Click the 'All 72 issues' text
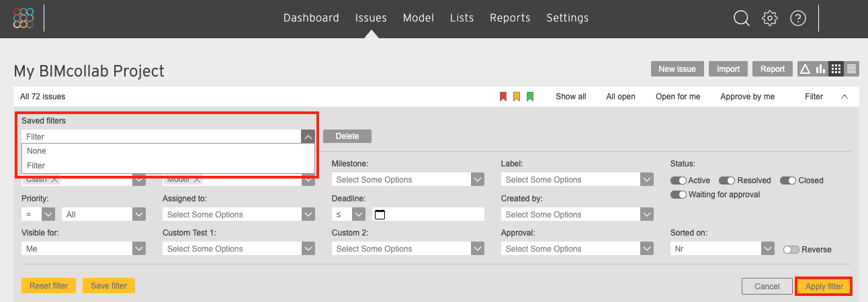This screenshot has height=302, width=868. pos(43,97)
